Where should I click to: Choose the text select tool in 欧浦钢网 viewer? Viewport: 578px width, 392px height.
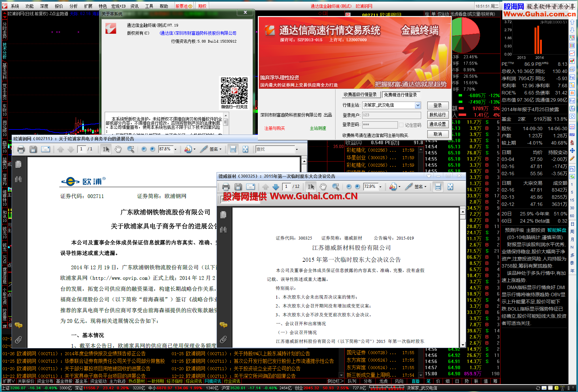[x=106, y=149]
